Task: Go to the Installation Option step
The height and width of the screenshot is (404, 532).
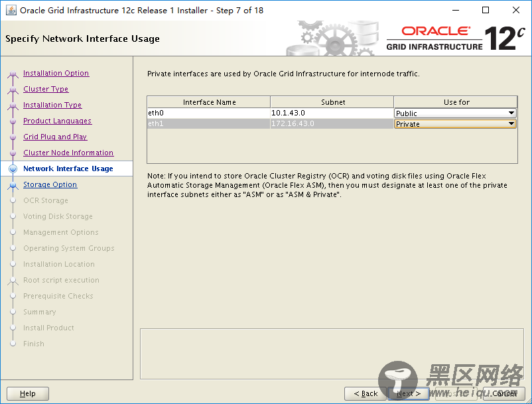Action: 56,73
